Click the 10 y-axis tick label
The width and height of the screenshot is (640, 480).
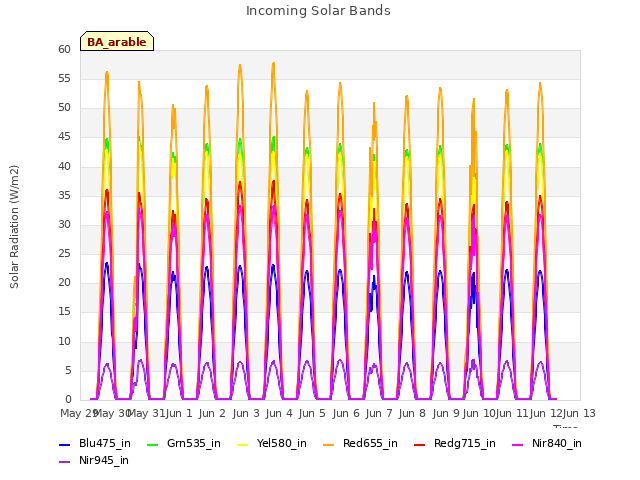click(x=64, y=341)
